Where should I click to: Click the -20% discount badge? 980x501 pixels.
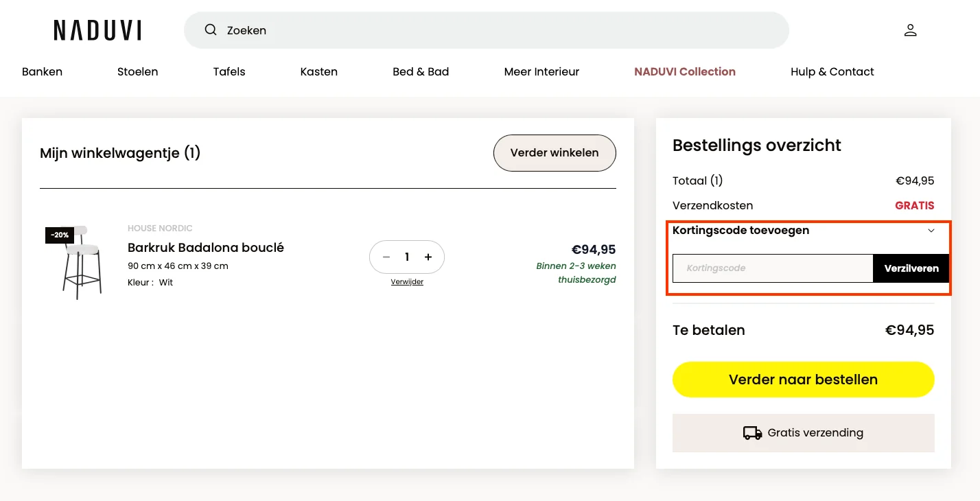pos(60,235)
